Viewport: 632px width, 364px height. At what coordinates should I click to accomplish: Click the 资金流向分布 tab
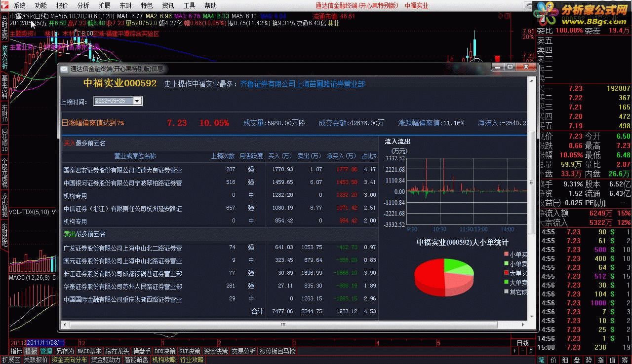69,360
